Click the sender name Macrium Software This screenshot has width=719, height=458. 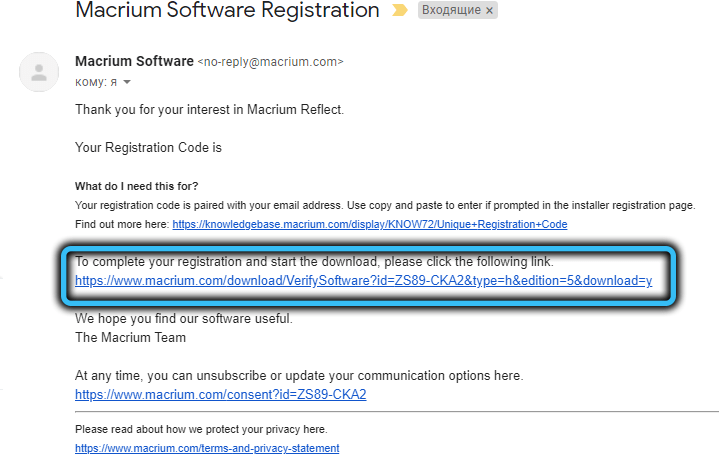pyautogui.click(x=134, y=61)
